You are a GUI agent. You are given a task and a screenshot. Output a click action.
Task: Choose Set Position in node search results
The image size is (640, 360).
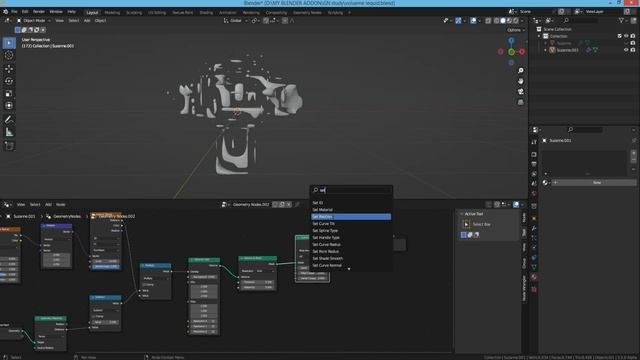351,217
